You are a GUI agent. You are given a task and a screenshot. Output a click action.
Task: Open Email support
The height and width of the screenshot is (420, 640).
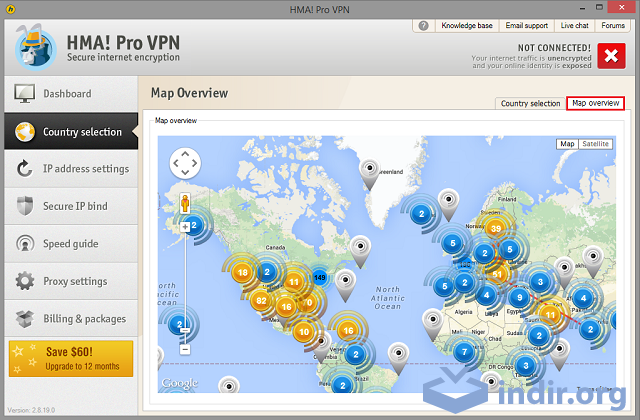click(x=527, y=26)
